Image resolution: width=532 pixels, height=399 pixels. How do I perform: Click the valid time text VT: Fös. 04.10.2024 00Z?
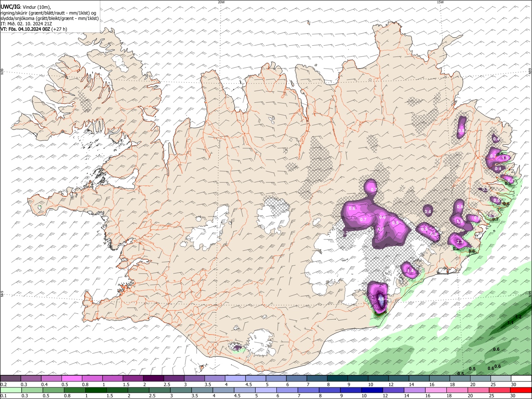click(26, 29)
